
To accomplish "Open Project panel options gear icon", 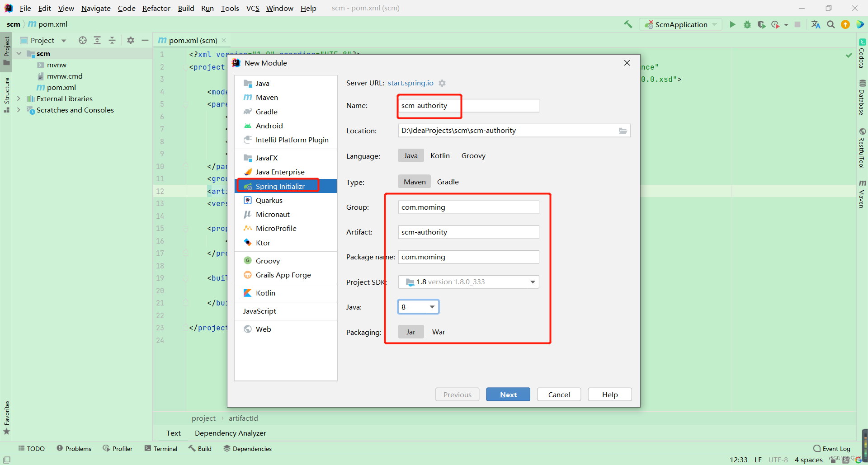I will pyautogui.click(x=131, y=40).
